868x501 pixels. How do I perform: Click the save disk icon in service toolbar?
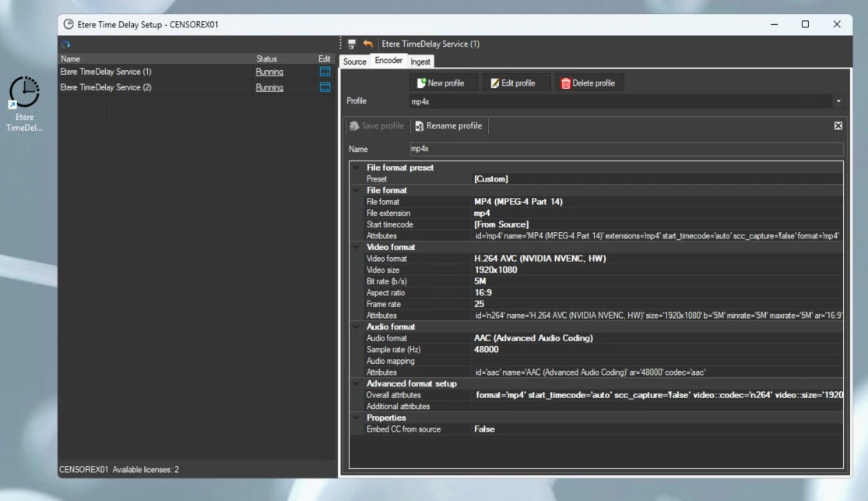[x=352, y=44]
